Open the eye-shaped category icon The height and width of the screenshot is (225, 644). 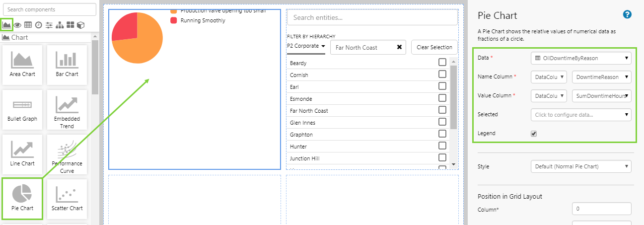(x=17, y=25)
